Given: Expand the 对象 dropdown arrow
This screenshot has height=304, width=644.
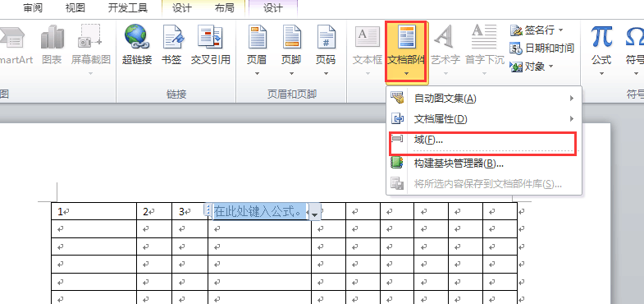Looking at the screenshot, I should (x=550, y=67).
